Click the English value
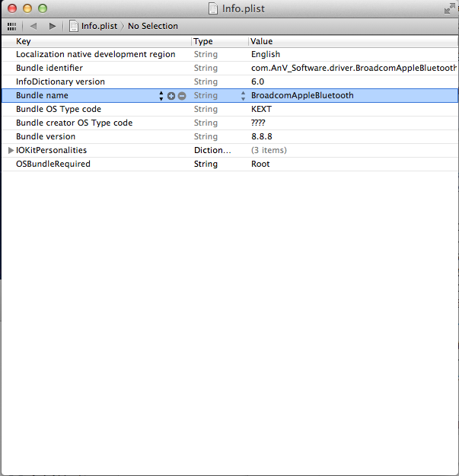The width and height of the screenshot is (459, 476). [x=266, y=54]
